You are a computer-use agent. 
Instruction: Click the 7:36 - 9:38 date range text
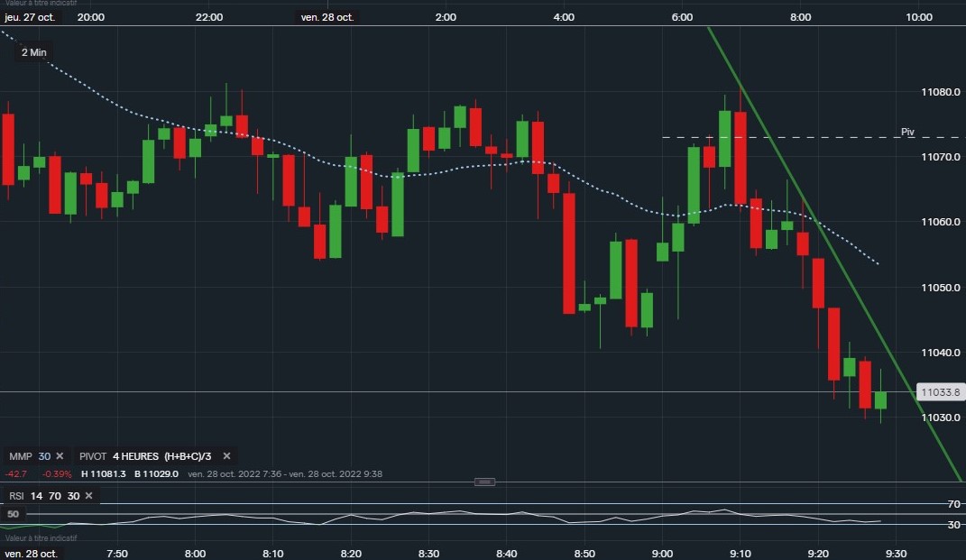tap(285, 473)
